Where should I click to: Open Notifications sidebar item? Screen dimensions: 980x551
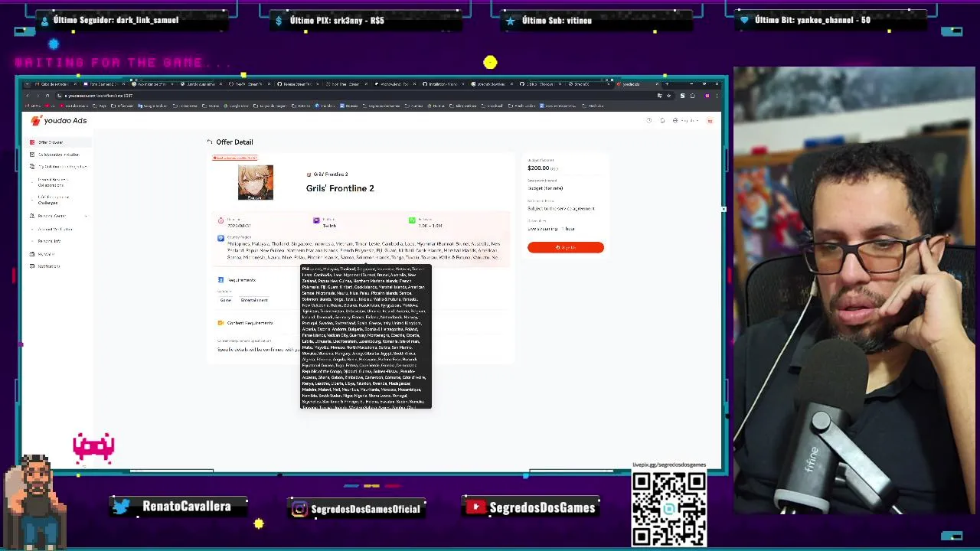coord(49,266)
